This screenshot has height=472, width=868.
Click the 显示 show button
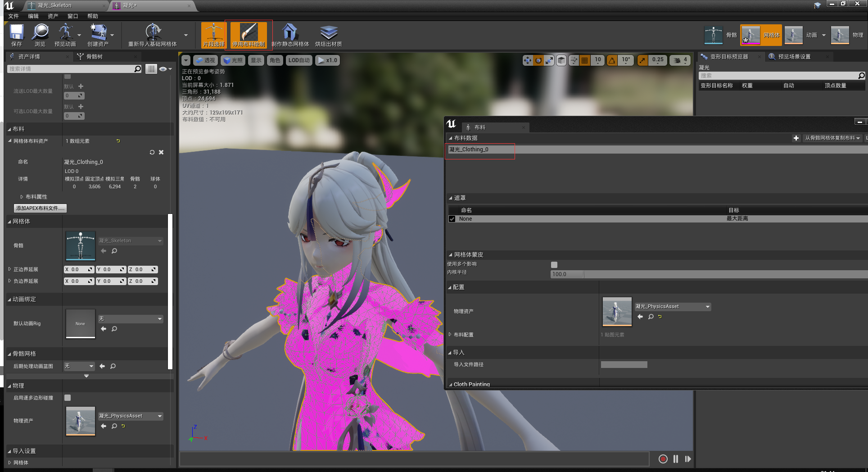coord(256,60)
